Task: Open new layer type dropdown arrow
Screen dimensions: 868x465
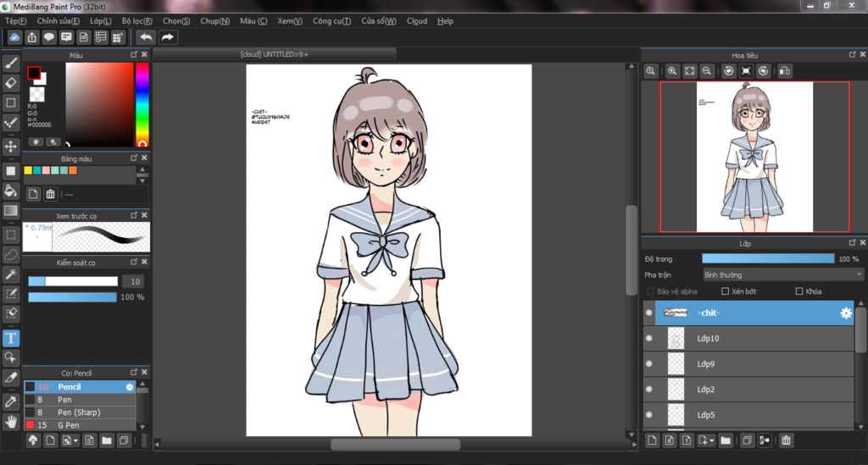Action: tap(711, 440)
